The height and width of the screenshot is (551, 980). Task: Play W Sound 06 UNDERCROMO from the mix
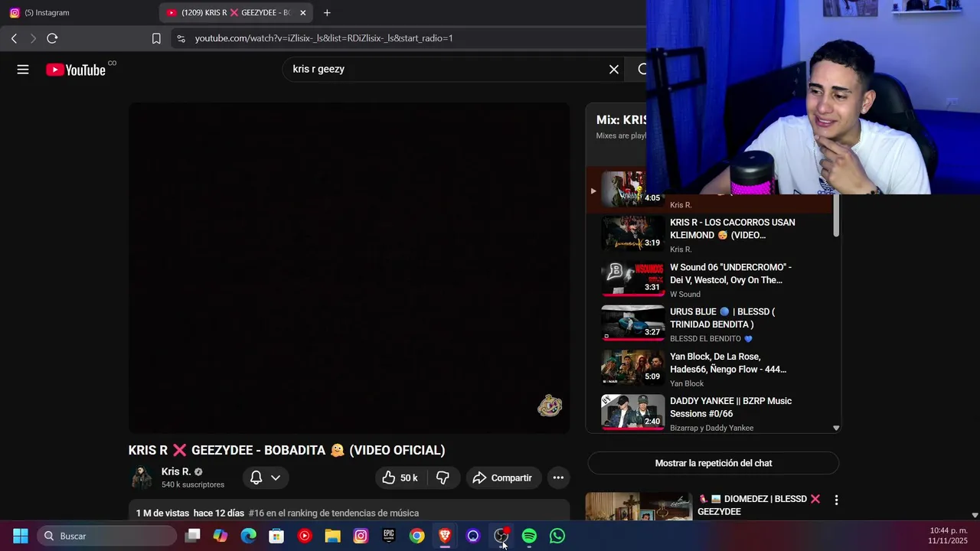pyautogui.click(x=730, y=273)
